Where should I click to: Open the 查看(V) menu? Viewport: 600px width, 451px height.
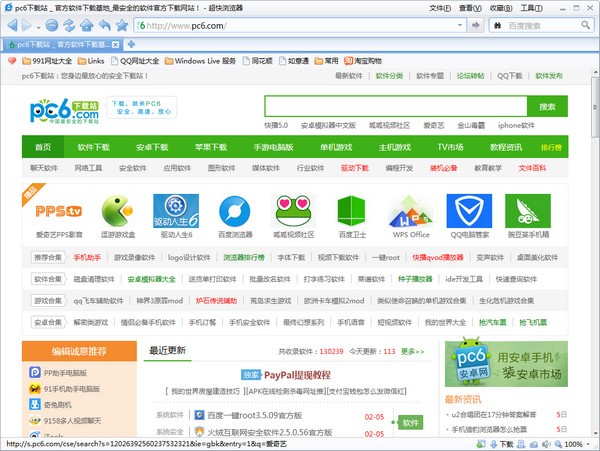coord(470,8)
